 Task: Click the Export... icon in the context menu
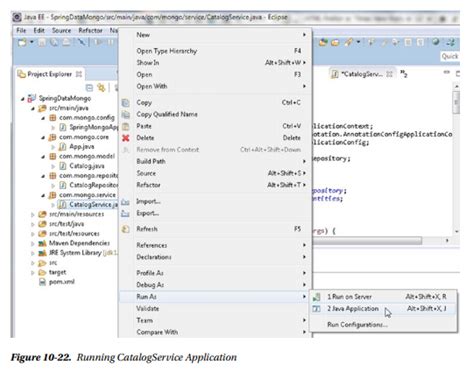click(x=125, y=213)
